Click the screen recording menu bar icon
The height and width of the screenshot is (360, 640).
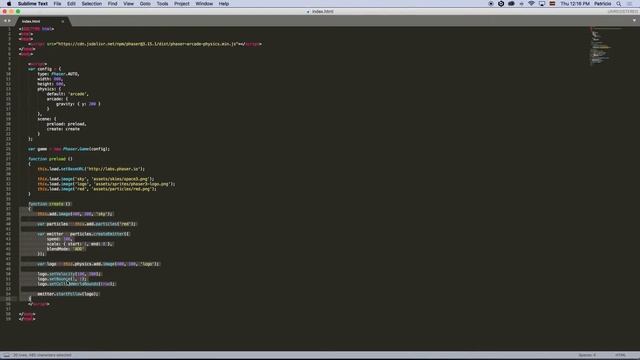(x=491, y=4)
